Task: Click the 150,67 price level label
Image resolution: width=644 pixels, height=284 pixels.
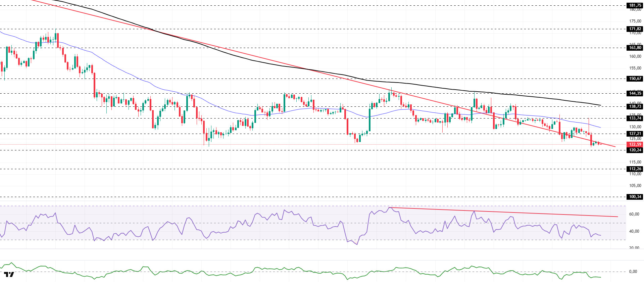Action: click(635, 79)
